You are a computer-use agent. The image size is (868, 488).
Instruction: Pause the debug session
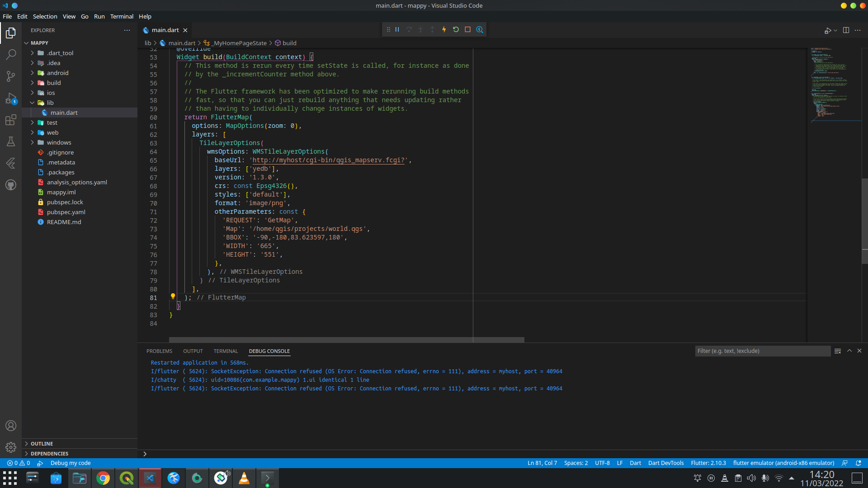[x=397, y=29]
